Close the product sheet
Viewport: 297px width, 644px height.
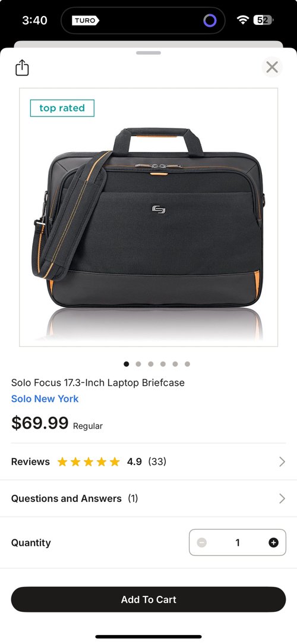[272, 67]
